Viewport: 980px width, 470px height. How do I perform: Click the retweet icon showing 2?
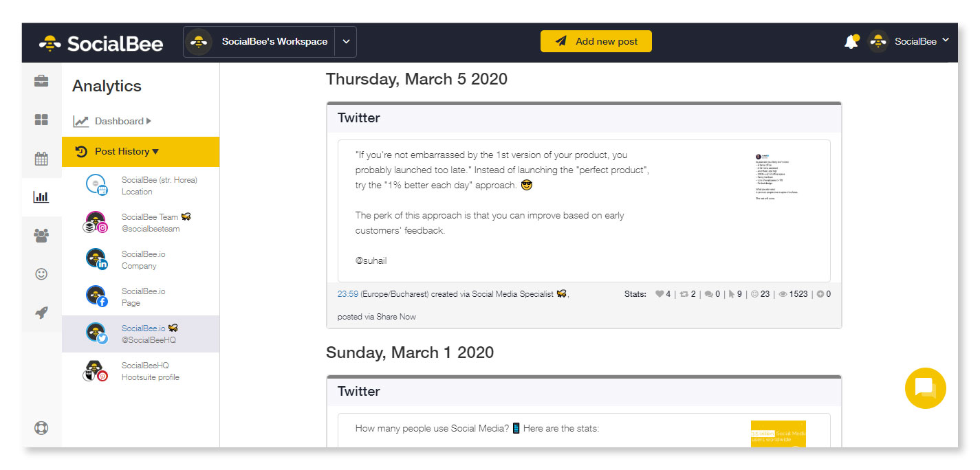coord(684,294)
